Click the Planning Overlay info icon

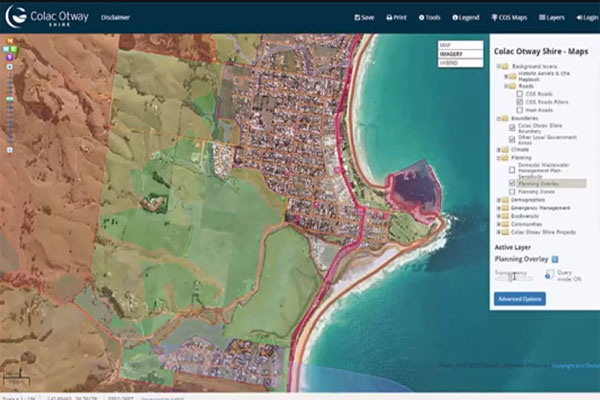(555, 260)
